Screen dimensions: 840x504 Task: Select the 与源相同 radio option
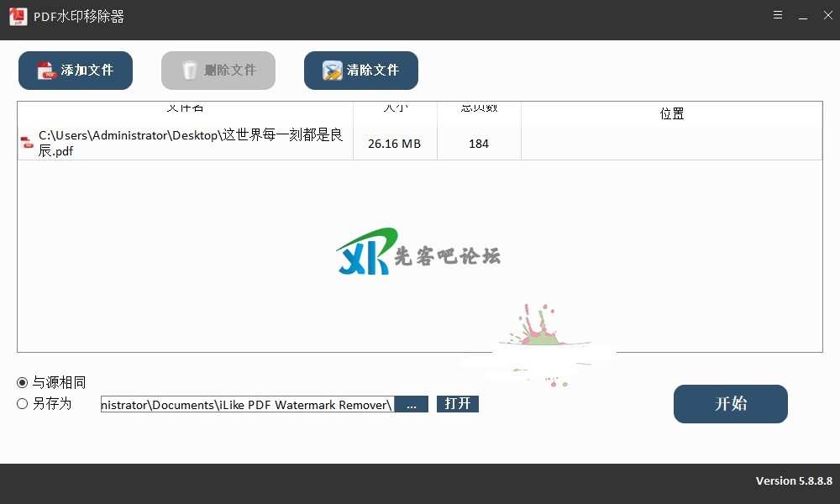23,383
